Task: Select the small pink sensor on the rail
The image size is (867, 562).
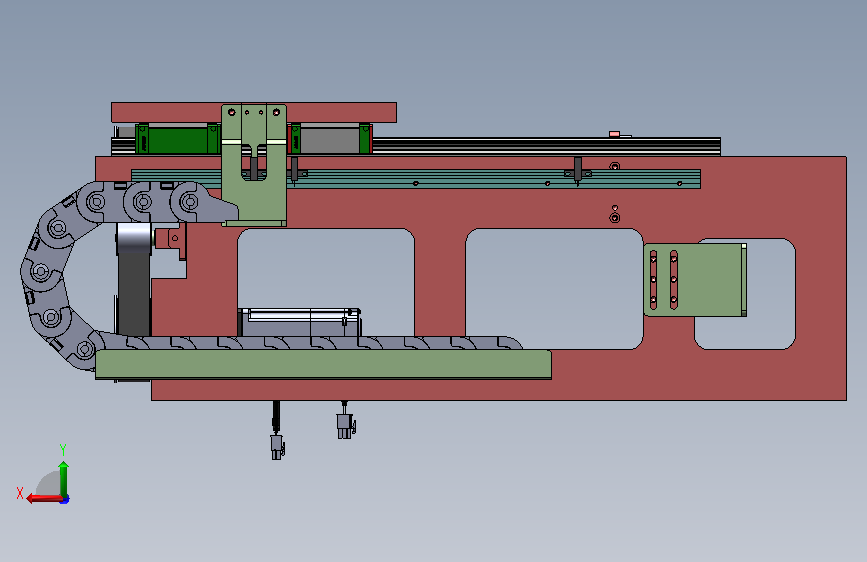Action: (614, 134)
